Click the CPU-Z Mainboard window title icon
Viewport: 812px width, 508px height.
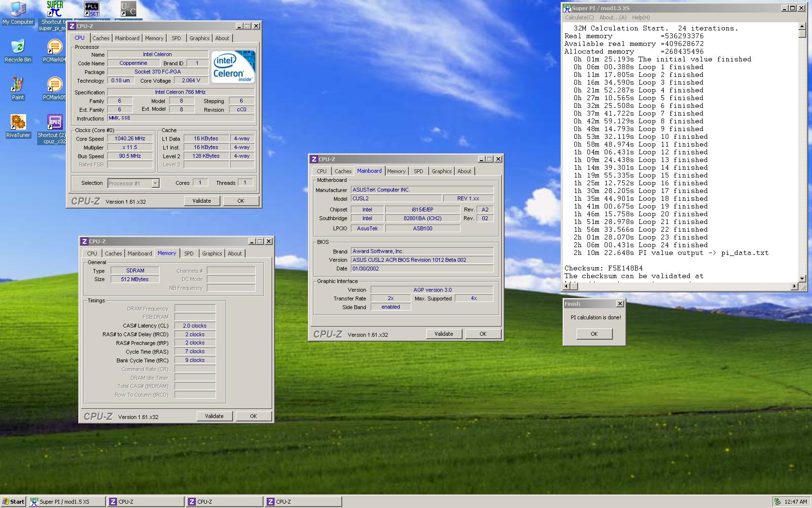pos(314,159)
